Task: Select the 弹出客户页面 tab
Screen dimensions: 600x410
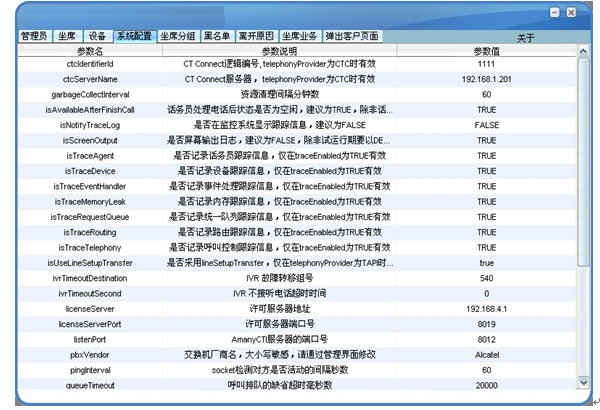Action: [x=352, y=36]
